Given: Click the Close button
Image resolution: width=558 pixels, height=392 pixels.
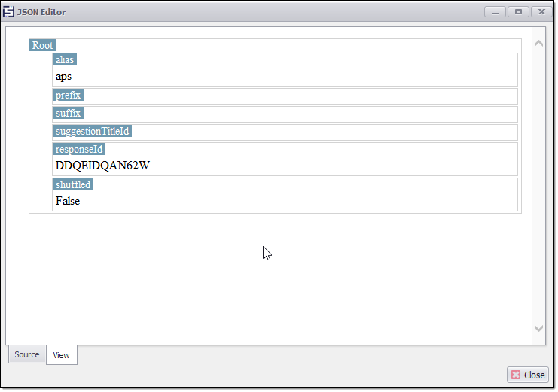Looking at the screenshot, I should point(528,375).
